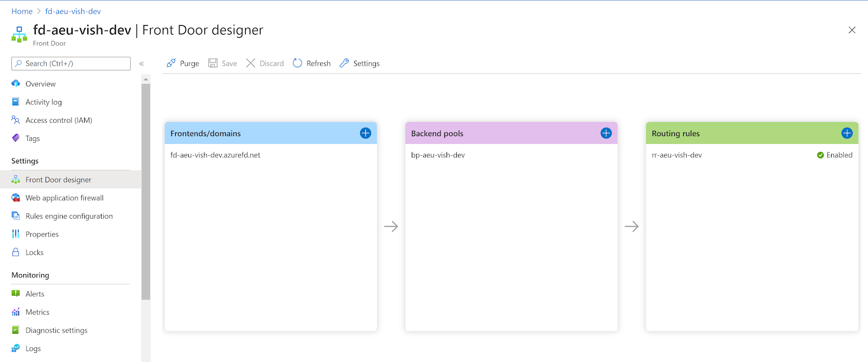
Task: Select frontend fd-aeu-vish-dev.azurefd.net
Action: (215, 155)
